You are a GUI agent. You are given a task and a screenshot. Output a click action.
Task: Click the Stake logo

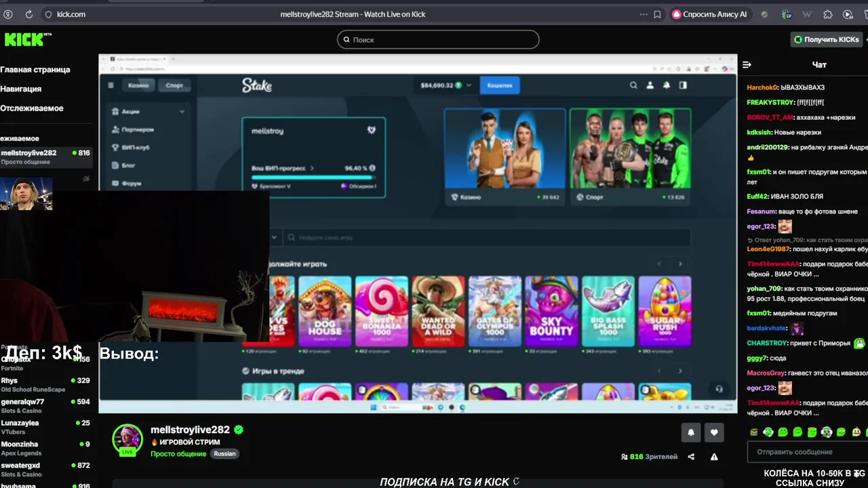[x=257, y=85]
